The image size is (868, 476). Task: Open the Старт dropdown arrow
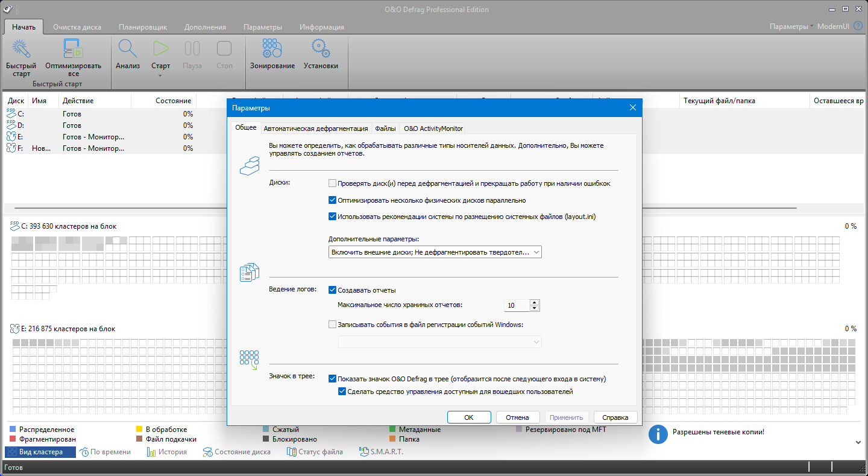pyautogui.click(x=160, y=76)
